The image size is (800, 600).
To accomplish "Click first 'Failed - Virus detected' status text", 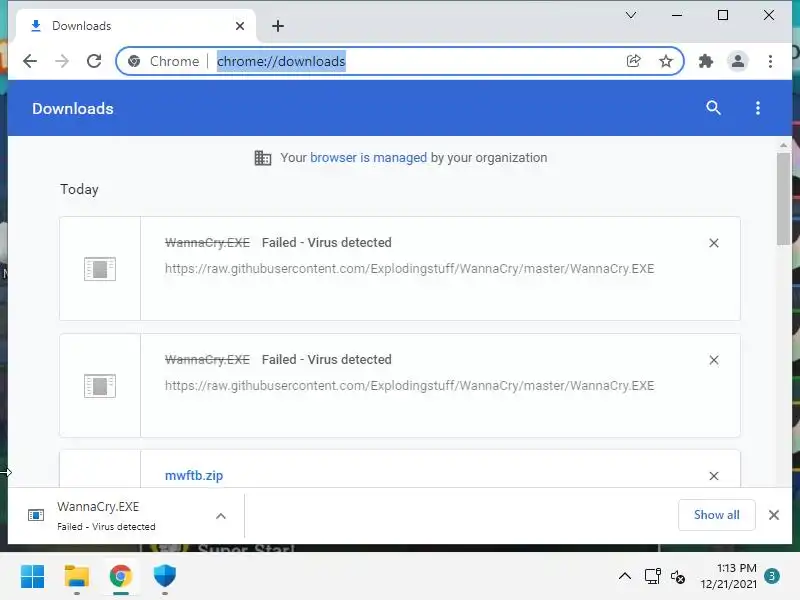I will pos(327,242).
